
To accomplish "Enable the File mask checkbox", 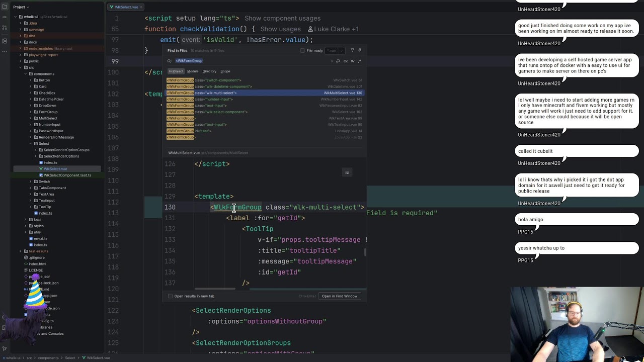I will [302, 51].
